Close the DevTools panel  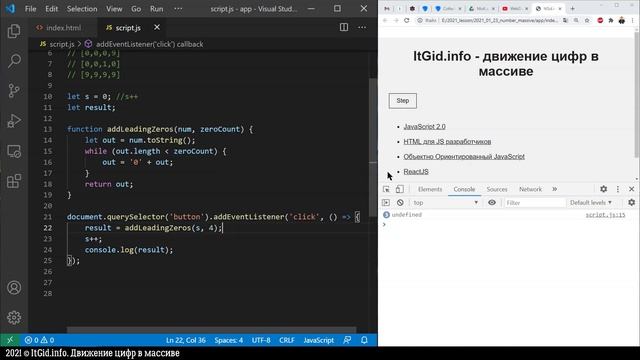click(x=631, y=189)
